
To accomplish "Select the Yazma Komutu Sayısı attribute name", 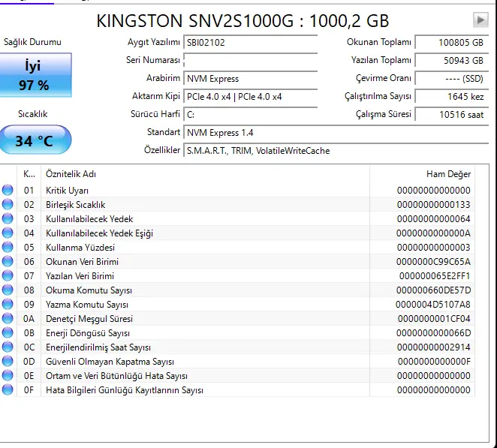I will coord(87,305).
